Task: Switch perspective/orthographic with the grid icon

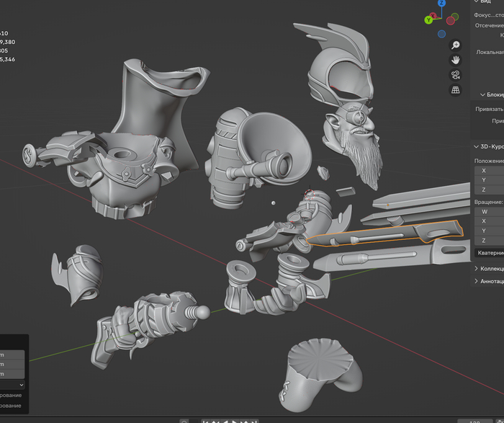Action: pyautogui.click(x=456, y=90)
